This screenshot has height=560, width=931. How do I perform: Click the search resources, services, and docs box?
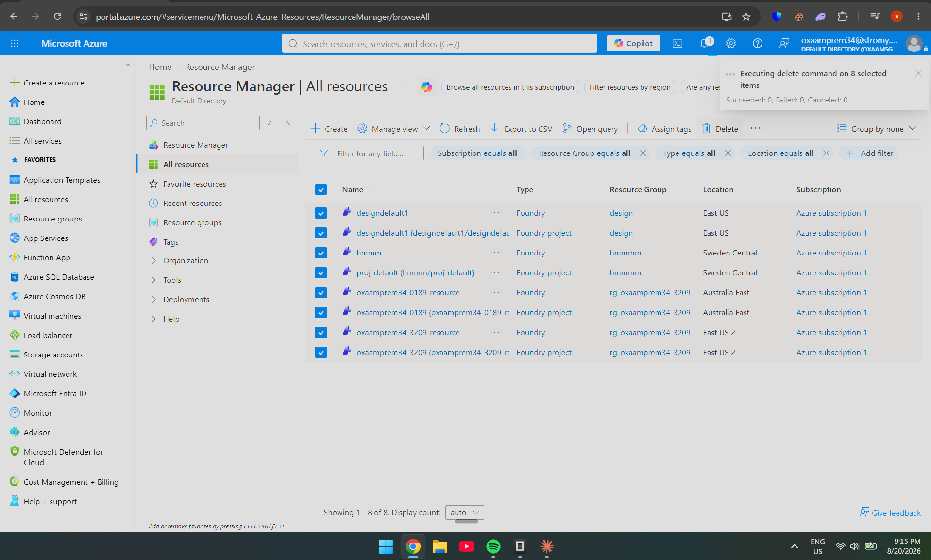(439, 44)
